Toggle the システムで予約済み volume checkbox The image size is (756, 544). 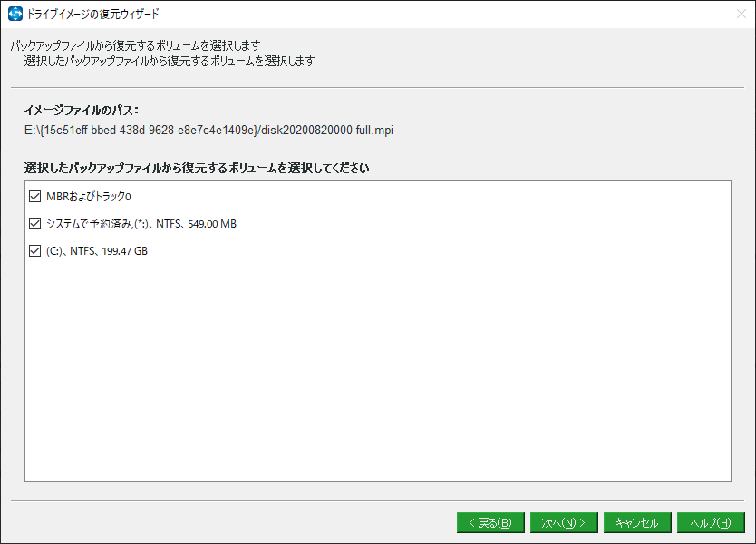tap(34, 223)
